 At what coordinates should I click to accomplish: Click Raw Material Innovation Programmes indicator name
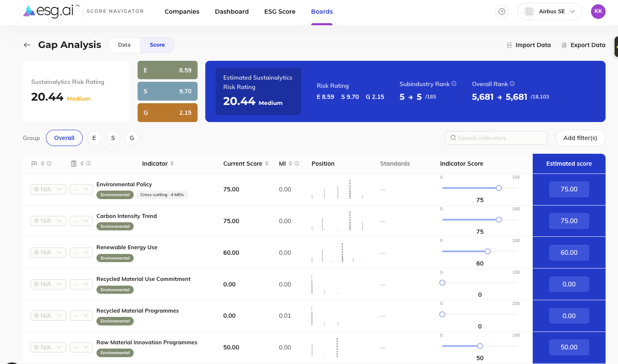(x=147, y=343)
